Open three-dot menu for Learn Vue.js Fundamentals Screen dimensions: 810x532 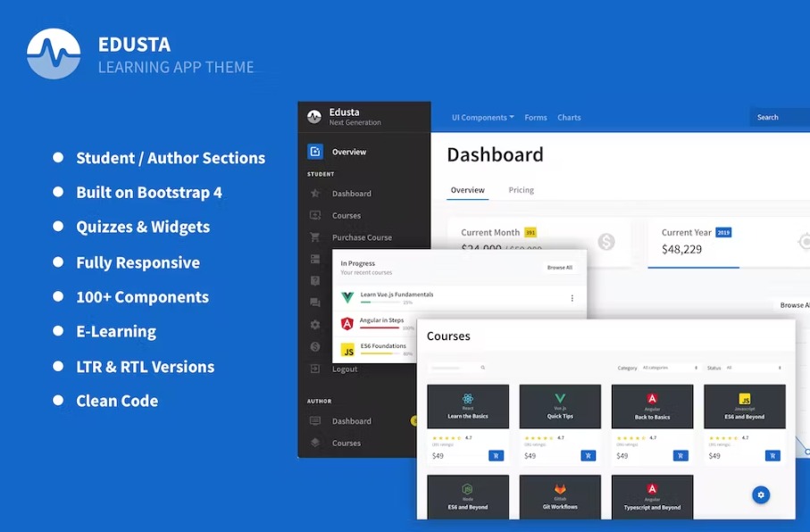coord(572,298)
